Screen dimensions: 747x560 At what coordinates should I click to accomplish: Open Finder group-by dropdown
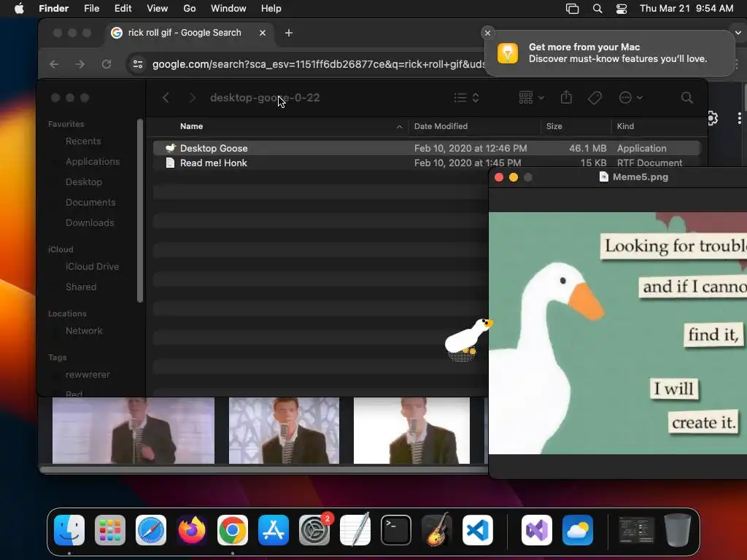pos(531,98)
